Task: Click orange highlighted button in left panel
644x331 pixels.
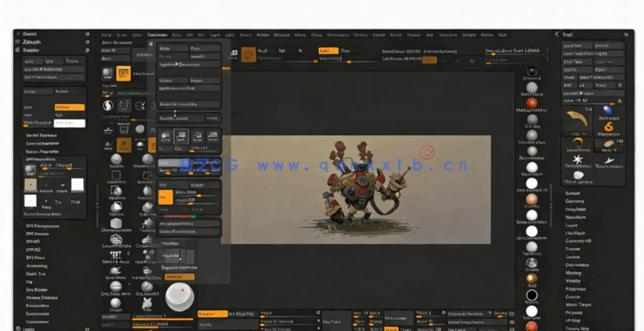Action: (x=69, y=107)
